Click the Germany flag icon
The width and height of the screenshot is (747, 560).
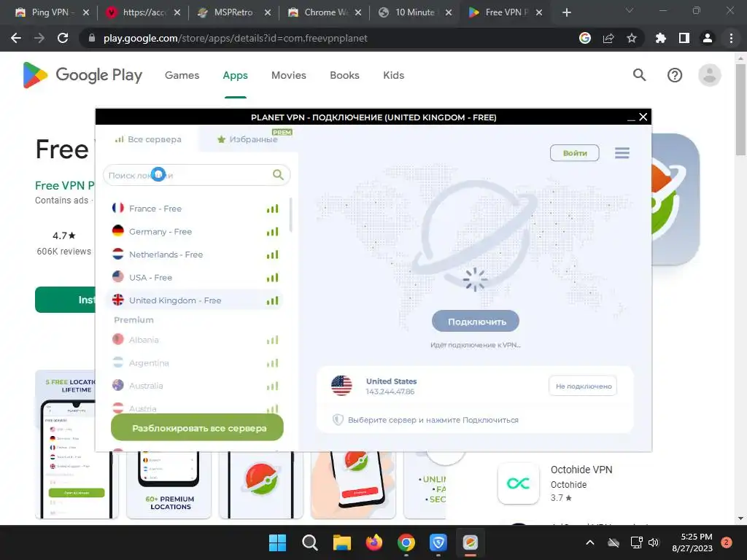(117, 231)
